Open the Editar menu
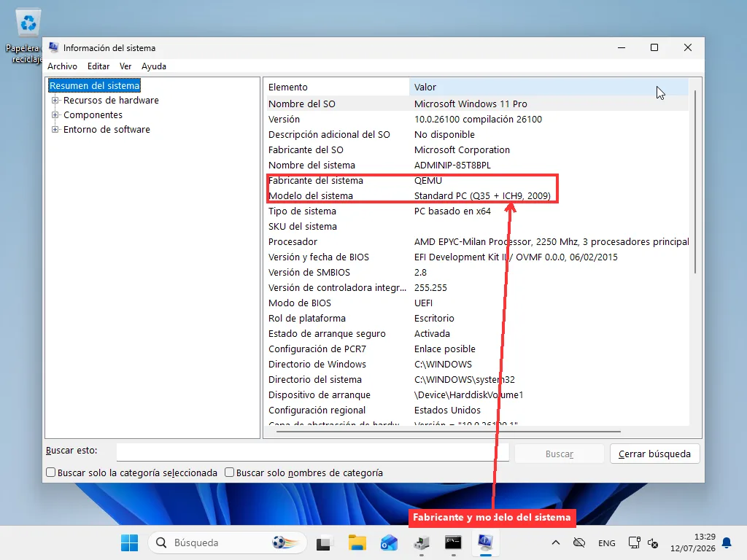Screen dimensions: 747x560 pos(98,66)
